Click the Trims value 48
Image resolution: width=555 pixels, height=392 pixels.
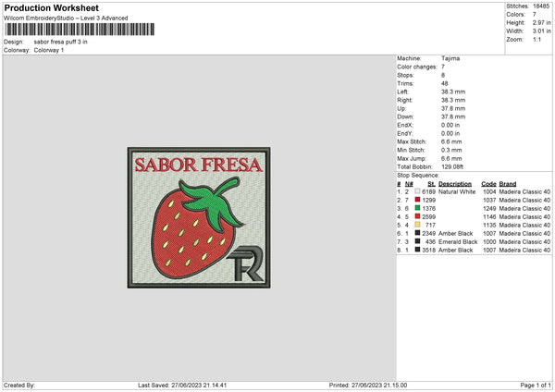[445, 83]
